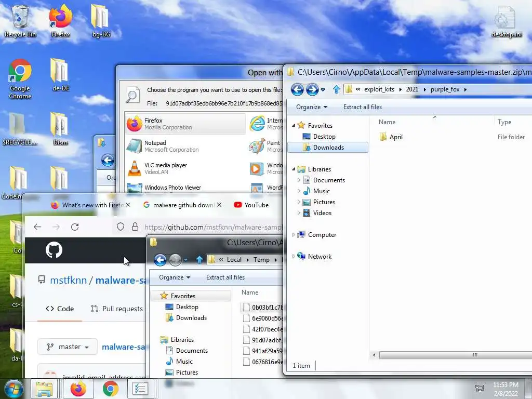This screenshot has height=399, width=532.
Task: Click Extract all files in Temp window
Action: point(225,277)
